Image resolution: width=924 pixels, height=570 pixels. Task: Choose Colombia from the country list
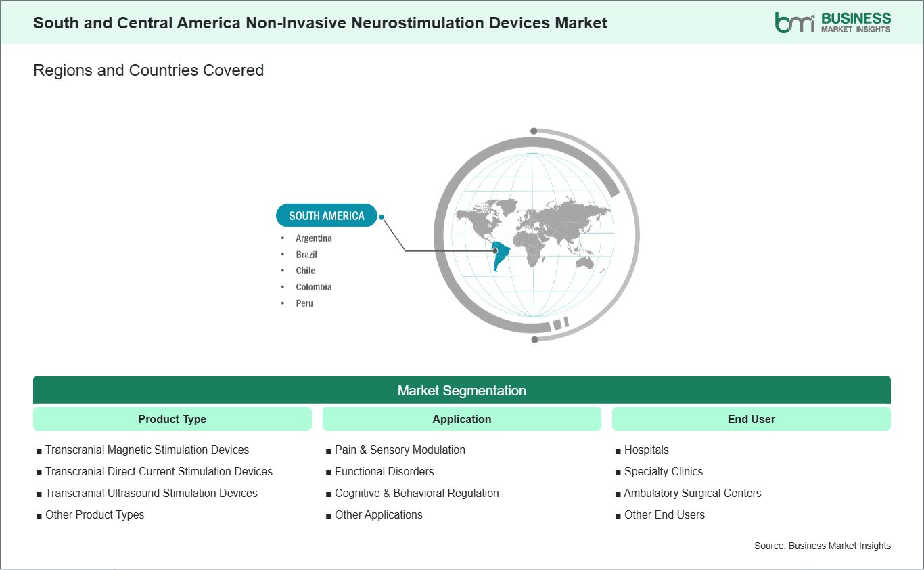click(314, 287)
